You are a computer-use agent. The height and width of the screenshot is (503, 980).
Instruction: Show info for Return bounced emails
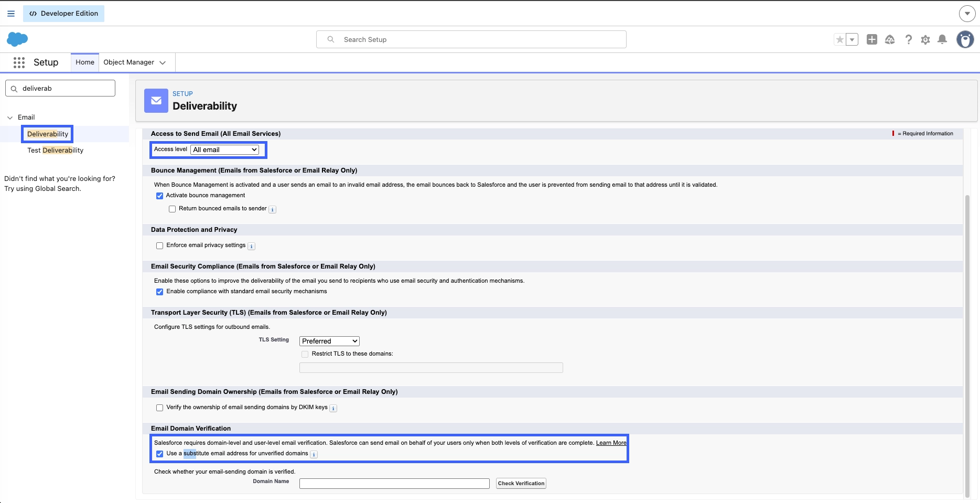(x=273, y=209)
